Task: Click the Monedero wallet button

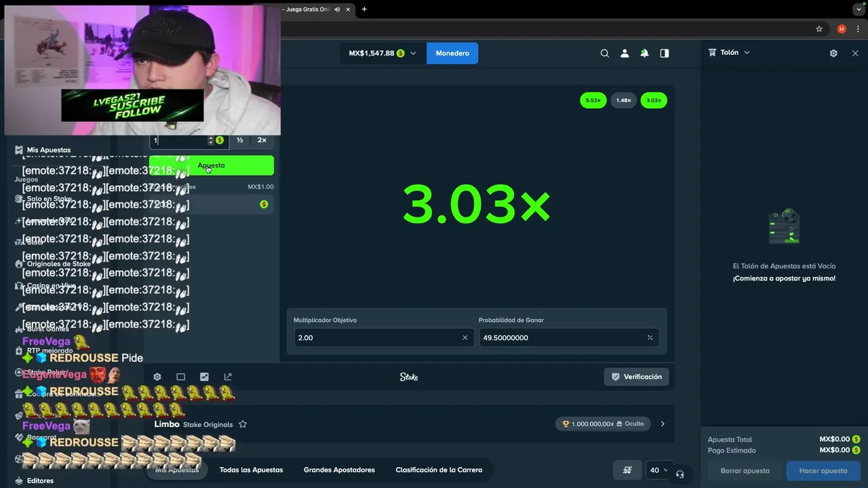Action: point(452,53)
